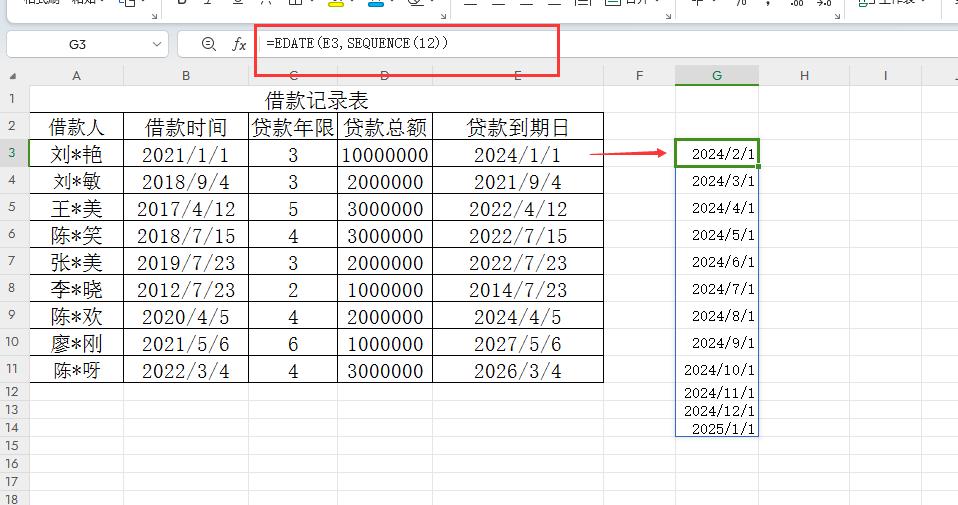Open the clipboard group dialog launcher

[x=155, y=16]
